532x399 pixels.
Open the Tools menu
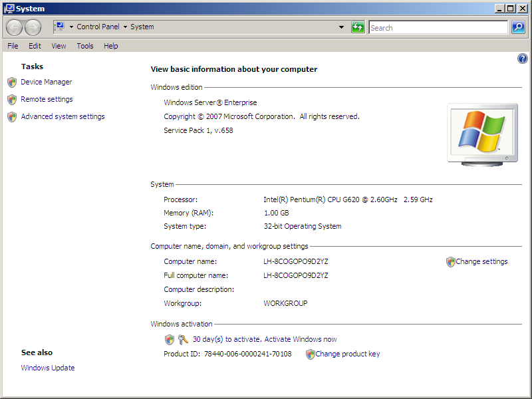(85, 46)
